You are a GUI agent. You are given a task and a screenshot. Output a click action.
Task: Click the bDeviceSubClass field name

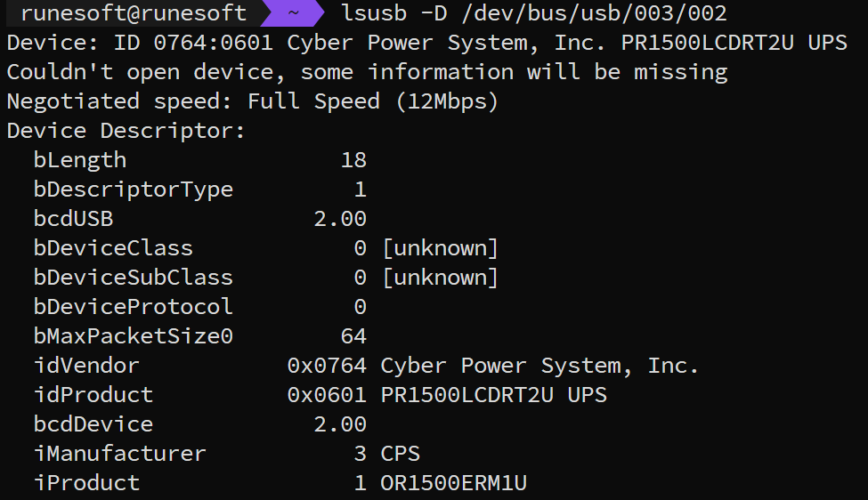coord(134,278)
